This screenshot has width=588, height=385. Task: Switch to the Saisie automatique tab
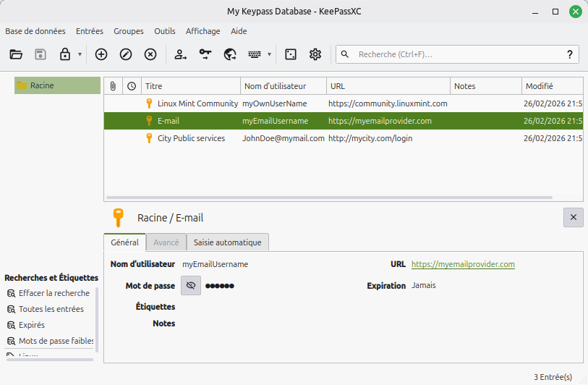click(228, 242)
